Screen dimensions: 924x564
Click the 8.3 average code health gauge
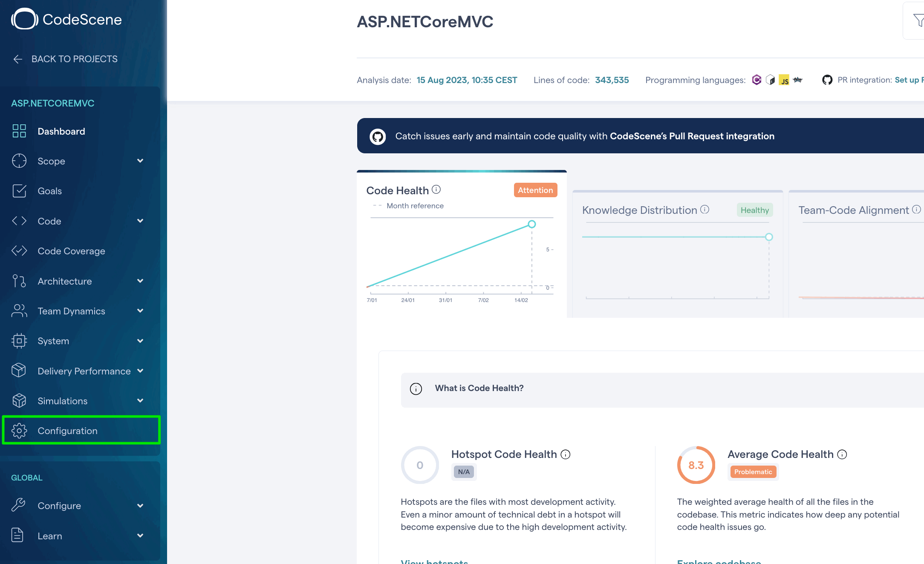pos(696,465)
